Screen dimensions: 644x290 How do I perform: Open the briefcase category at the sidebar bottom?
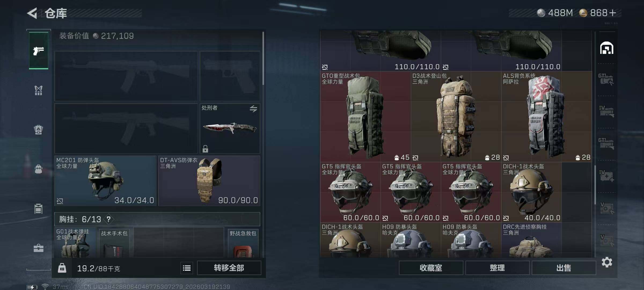pyautogui.click(x=39, y=248)
